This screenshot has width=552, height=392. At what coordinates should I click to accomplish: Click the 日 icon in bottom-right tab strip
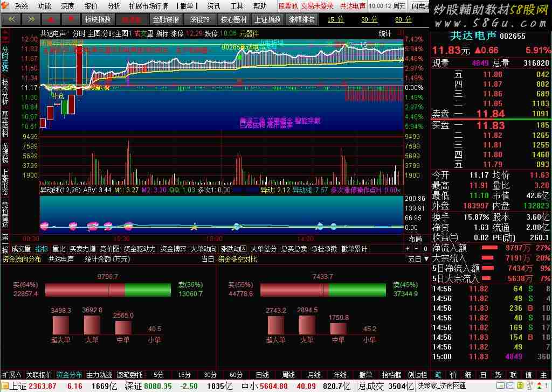click(484, 375)
